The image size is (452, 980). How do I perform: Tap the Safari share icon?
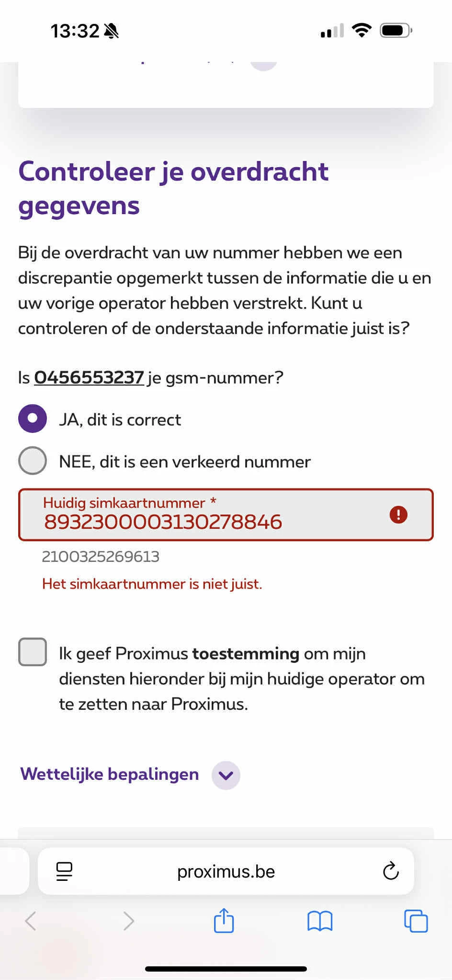[x=224, y=921]
